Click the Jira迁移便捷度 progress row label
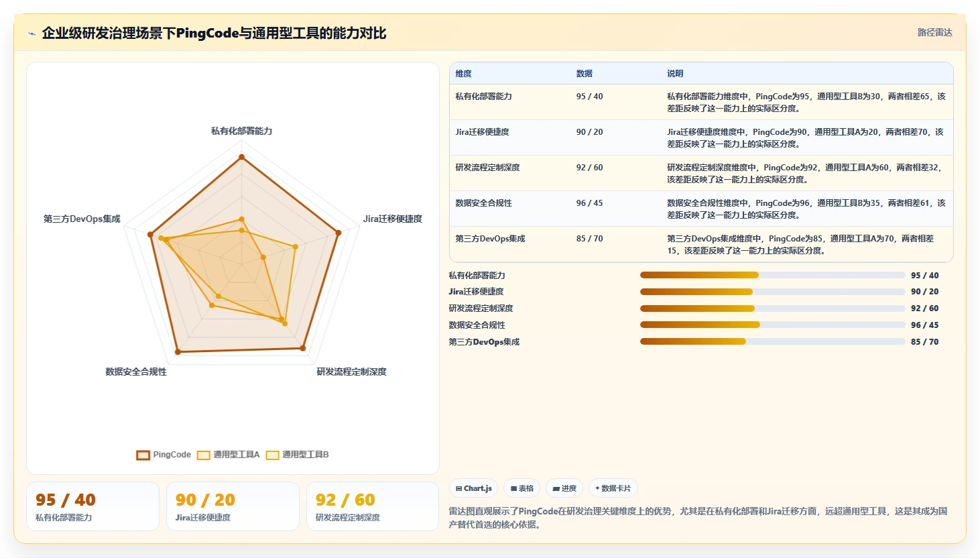This screenshot has height=558, width=980. coord(476,292)
